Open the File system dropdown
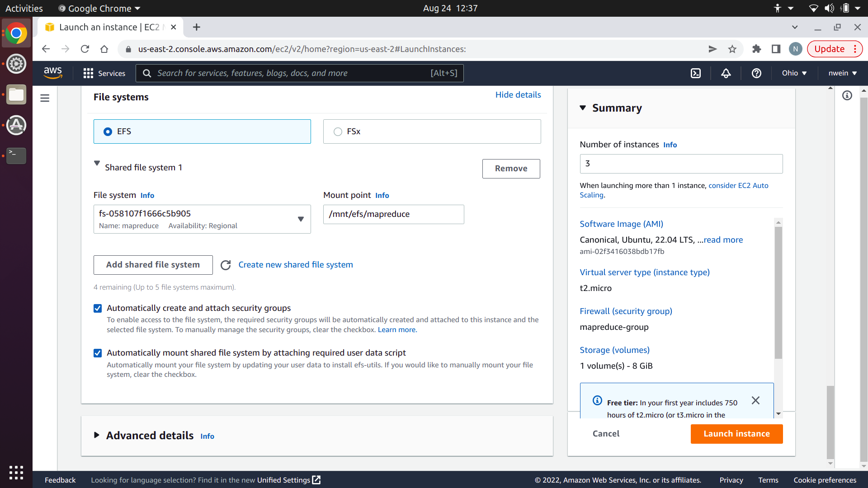868x488 pixels. (202, 219)
